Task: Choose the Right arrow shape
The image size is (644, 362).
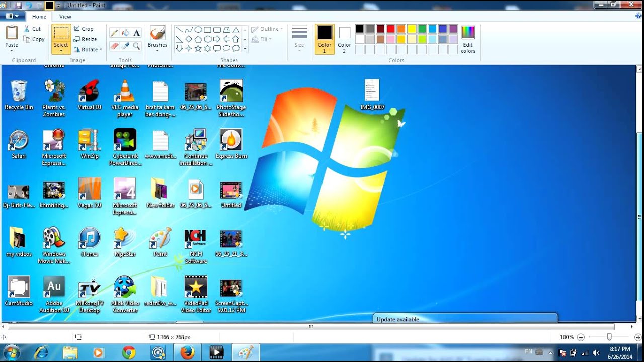Action: 217,39
